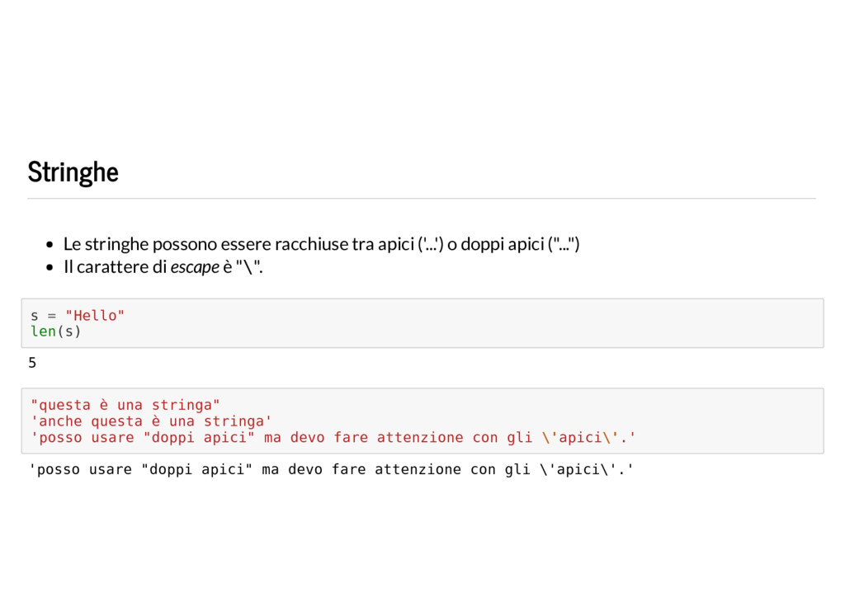Click the green len function name
Screen dimensions: 845x616
[x=43, y=332]
